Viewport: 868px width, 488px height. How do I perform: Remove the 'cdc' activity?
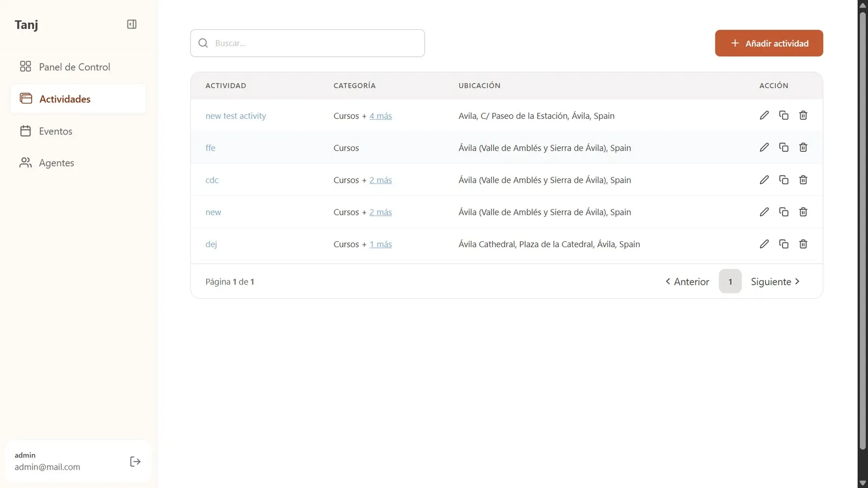click(x=803, y=179)
